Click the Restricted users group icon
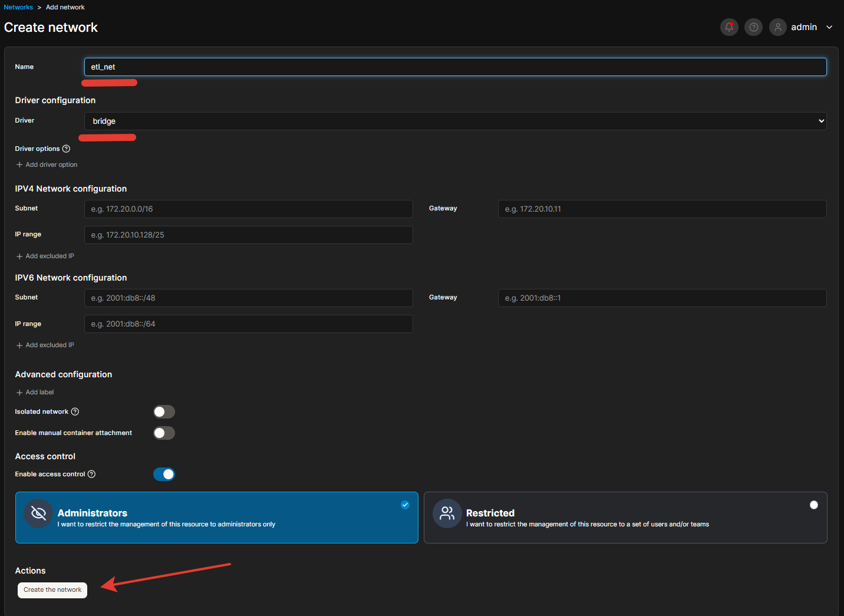 coord(447,513)
